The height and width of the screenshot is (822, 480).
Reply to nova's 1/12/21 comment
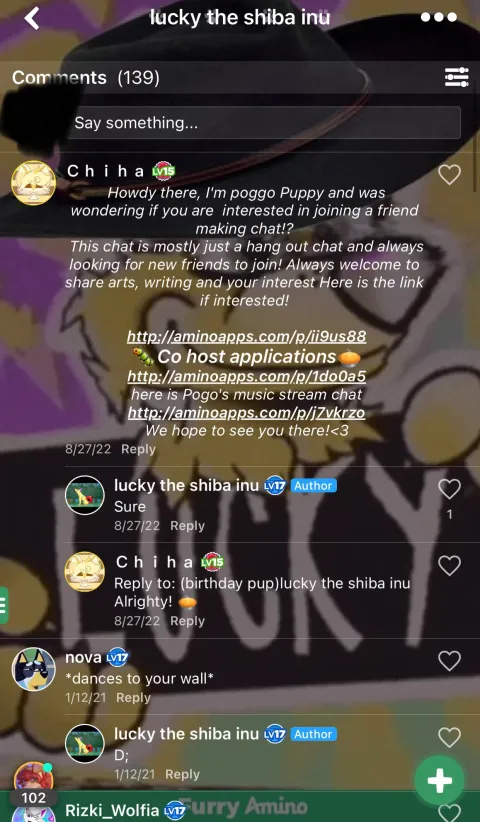pos(133,698)
